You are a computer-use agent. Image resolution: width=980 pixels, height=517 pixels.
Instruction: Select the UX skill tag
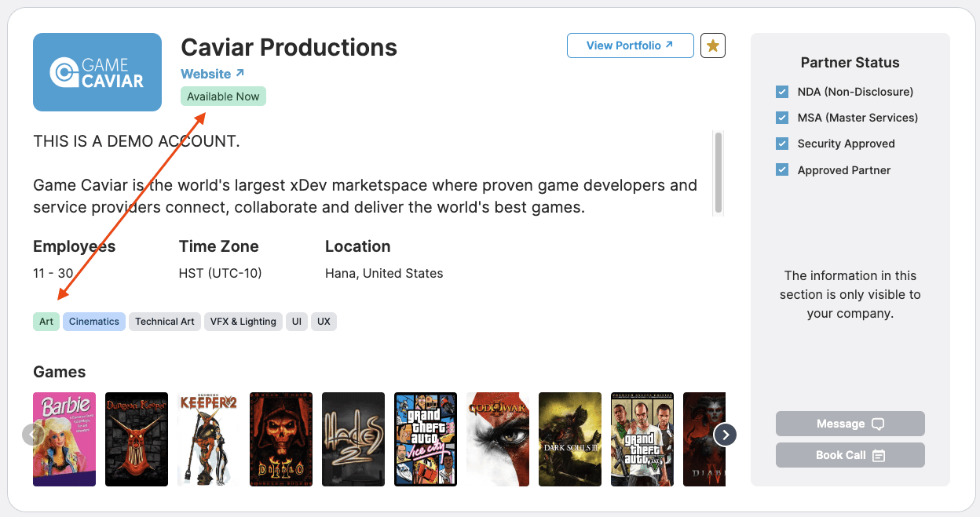click(324, 322)
